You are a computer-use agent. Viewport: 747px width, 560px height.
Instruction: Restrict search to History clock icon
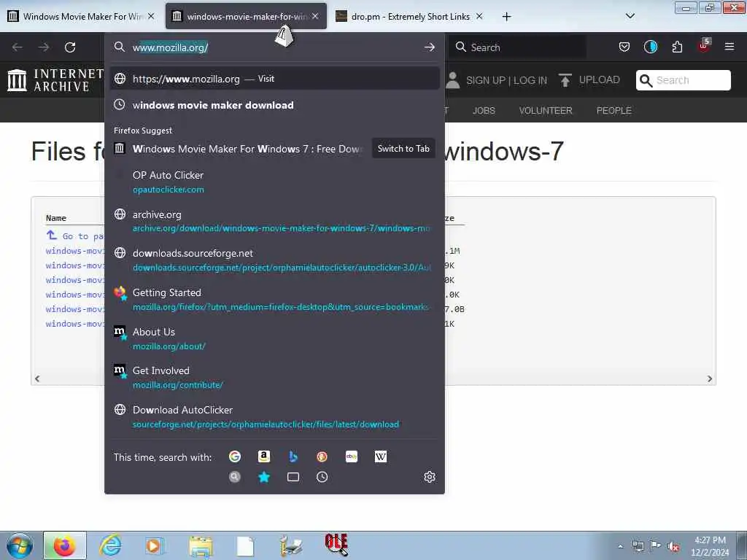point(322,477)
